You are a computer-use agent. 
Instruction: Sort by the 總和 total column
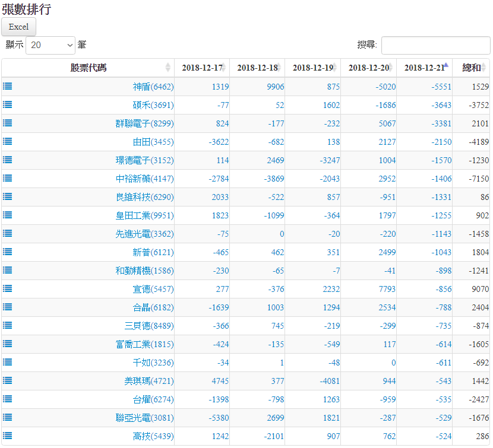coord(471,68)
